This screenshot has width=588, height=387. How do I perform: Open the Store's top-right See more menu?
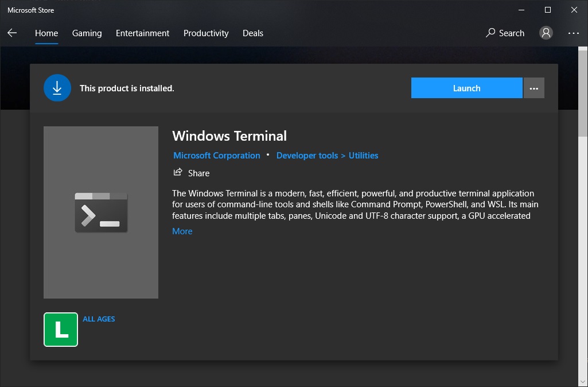[574, 33]
